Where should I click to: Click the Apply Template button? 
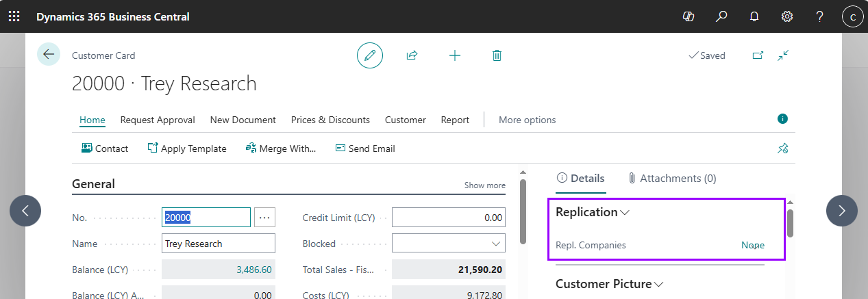coord(187,148)
